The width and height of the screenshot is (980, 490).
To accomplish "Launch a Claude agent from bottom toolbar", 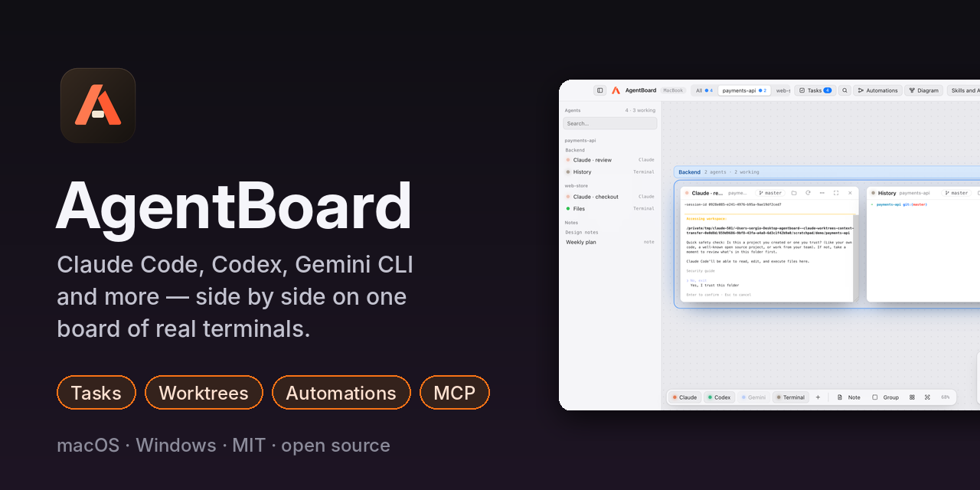I will pyautogui.click(x=685, y=397).
